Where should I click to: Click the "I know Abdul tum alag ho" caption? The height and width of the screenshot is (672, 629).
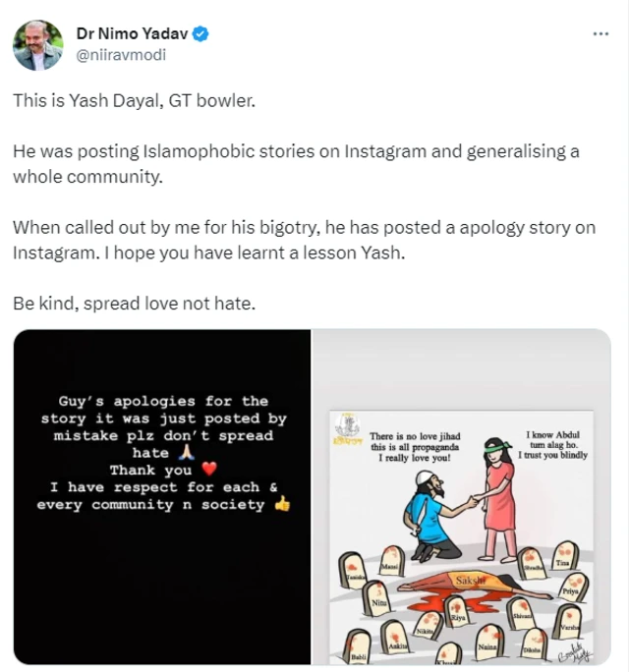pos(549,447)
